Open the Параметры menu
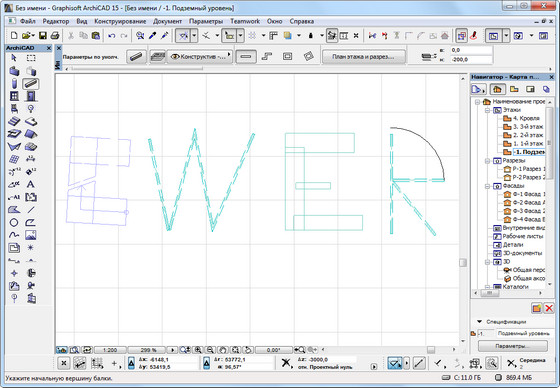This screenshot has height=388, width=560. (x=206, y=21)
